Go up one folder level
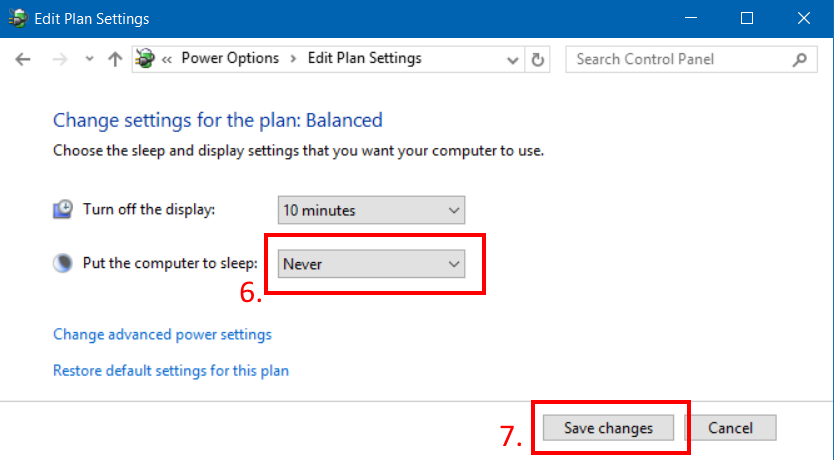 [115, 59]
